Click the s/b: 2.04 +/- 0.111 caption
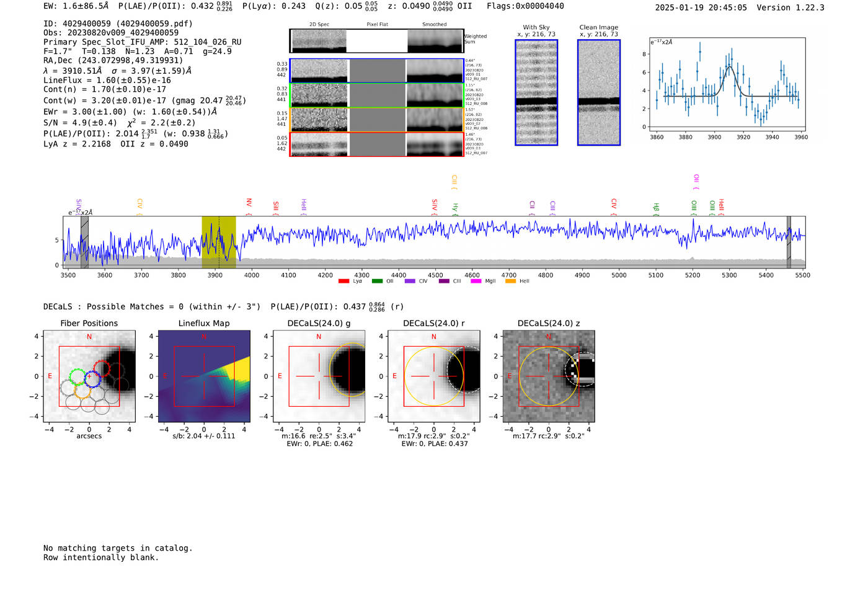Image resolution: width=868 pixels, height=591 pixels. click(x=204, y=436)
